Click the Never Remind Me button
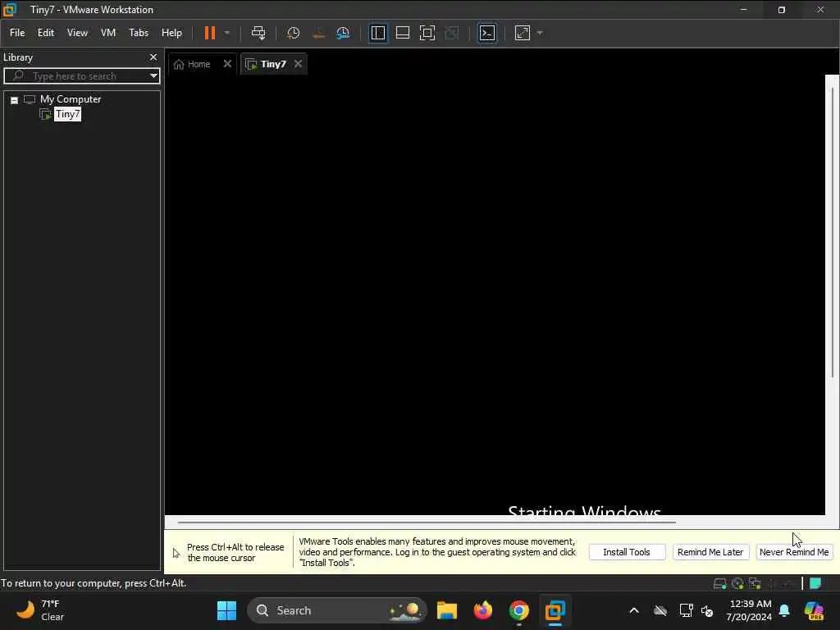 tap(794, 552)
